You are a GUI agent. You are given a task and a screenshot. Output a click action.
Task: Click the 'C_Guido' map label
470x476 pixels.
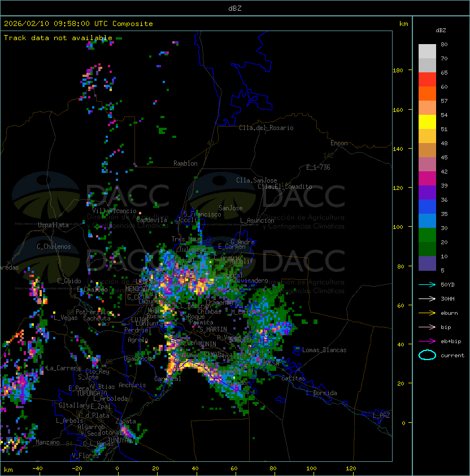[69, 281]
